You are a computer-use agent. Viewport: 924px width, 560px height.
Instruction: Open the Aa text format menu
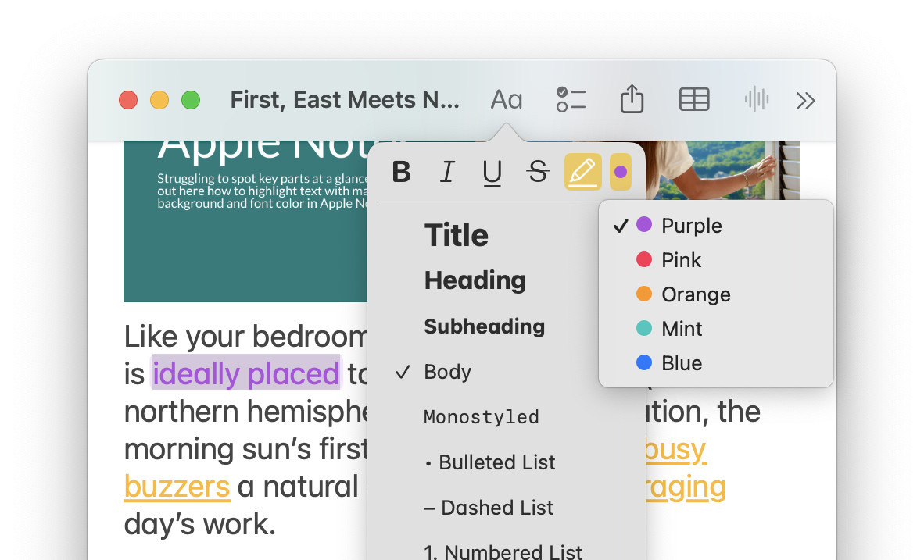click(507, 99)
